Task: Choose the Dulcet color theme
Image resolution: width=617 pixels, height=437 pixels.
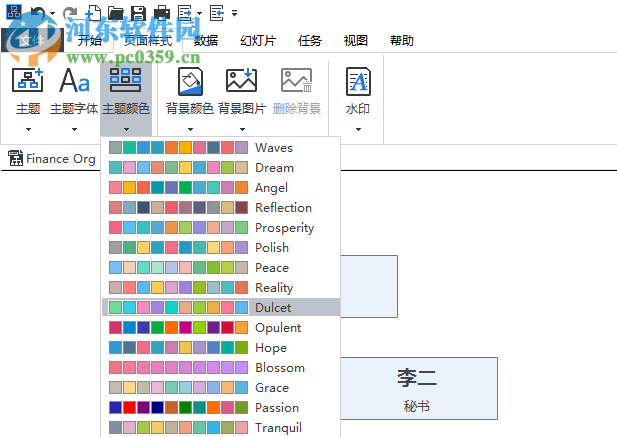Action: click(x=221, y=307)
